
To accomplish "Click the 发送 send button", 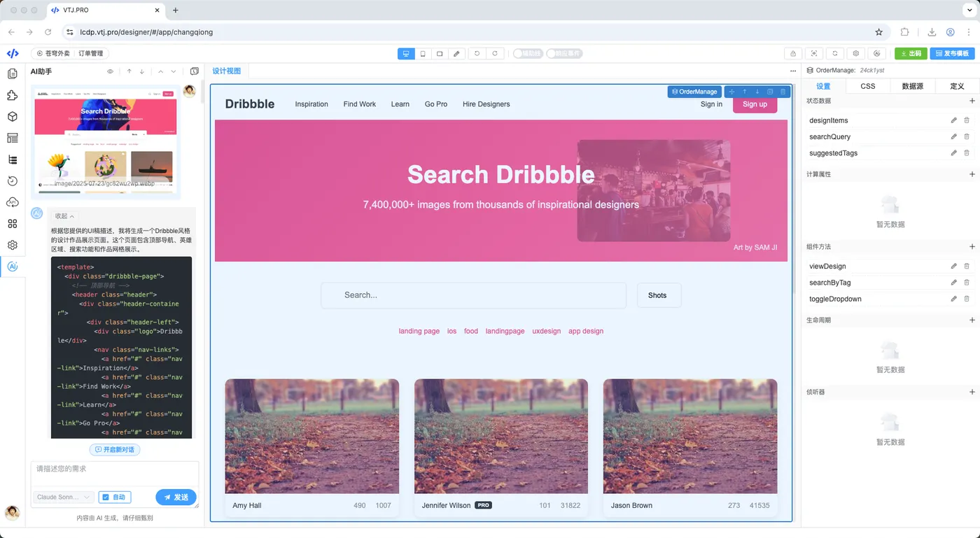I will 176,497.
